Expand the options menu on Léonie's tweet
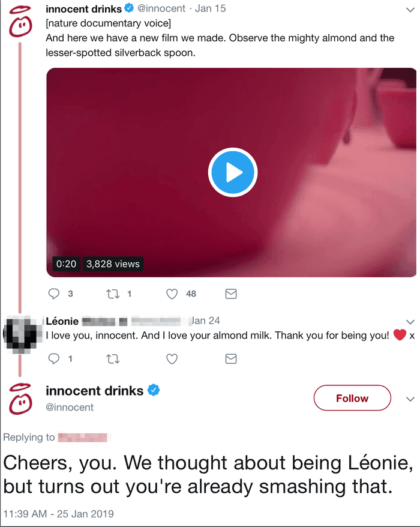This screenshot has width=420, height=527. (410, 321)
